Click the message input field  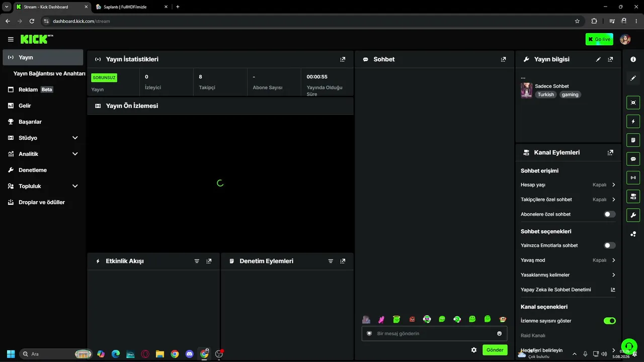[434, 333]
